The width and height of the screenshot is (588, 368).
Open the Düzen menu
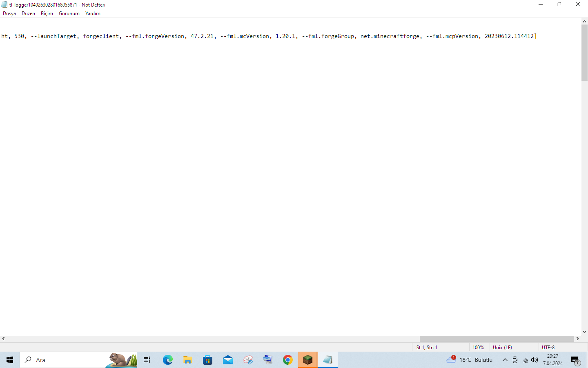[x=28, y=13]
